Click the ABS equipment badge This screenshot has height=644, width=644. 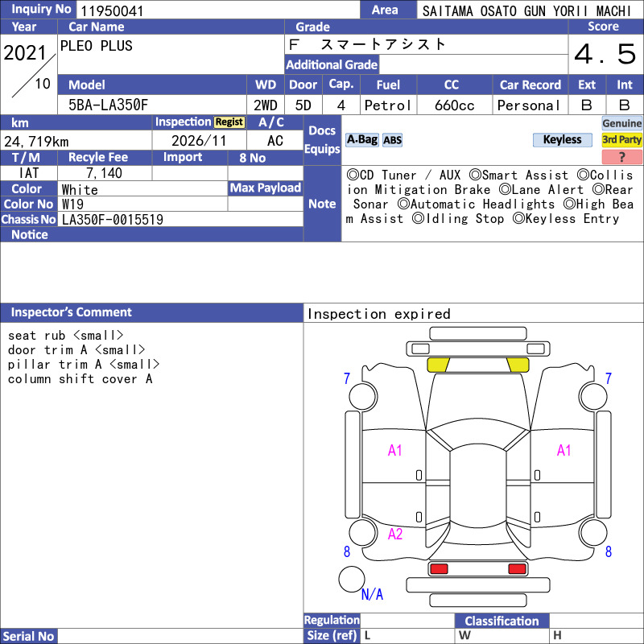coord(392,140)
